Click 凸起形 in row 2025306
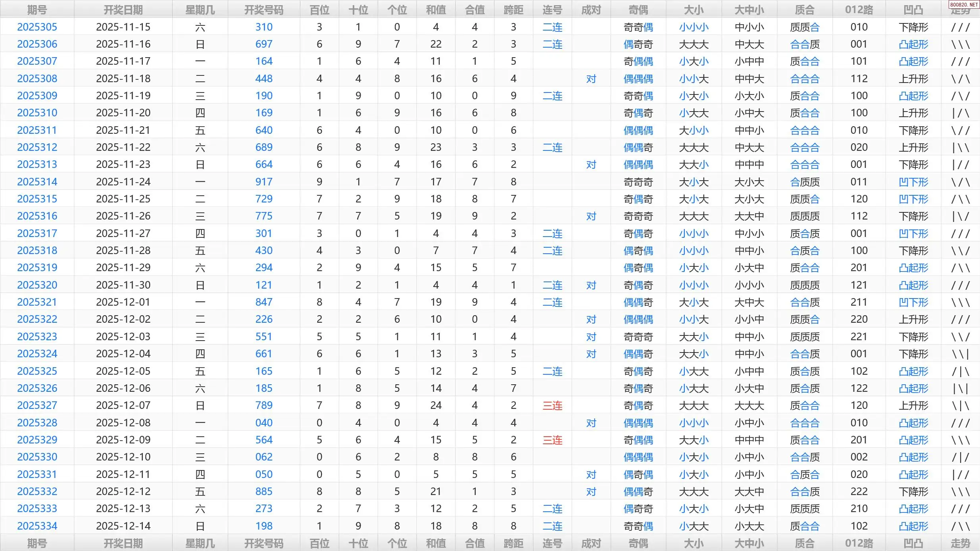 (913, 44)
